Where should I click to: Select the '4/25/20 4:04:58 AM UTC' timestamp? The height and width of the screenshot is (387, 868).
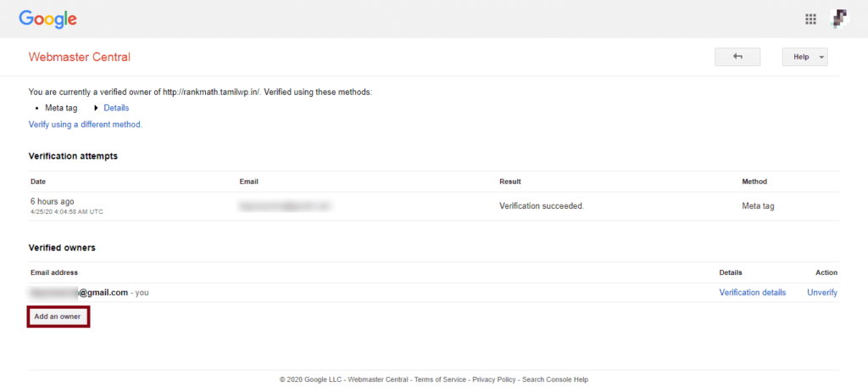coord(66,212)
